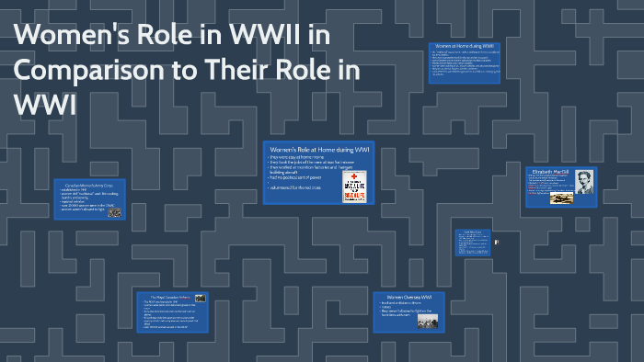The width and height of the screenshot is (644, 362).
Task: Click the photo in Royal Canadian Air Force slide
Action: (x=200, y=298)
